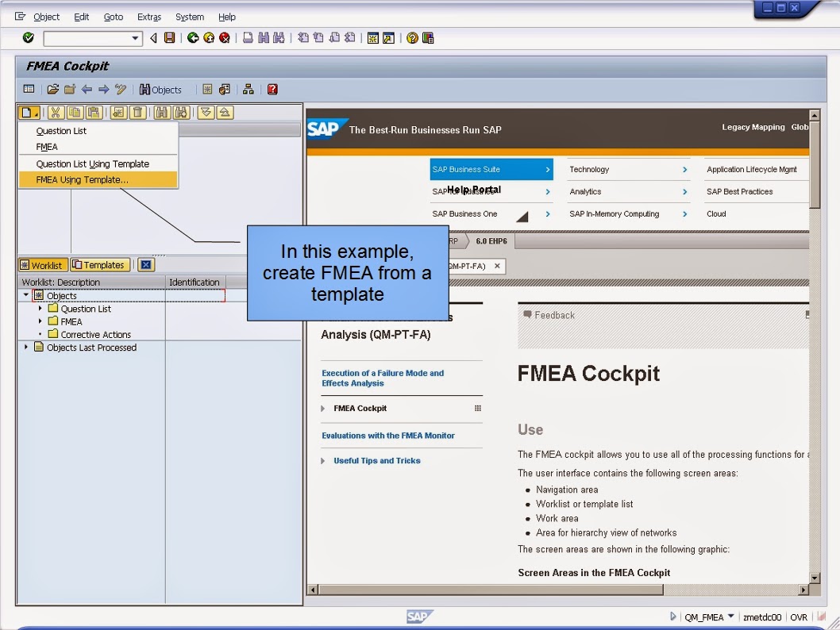The height and width of the screenshot is (630, 840).
Task: Click the Display/Change pencil icon
Action: tap(121, 89)
